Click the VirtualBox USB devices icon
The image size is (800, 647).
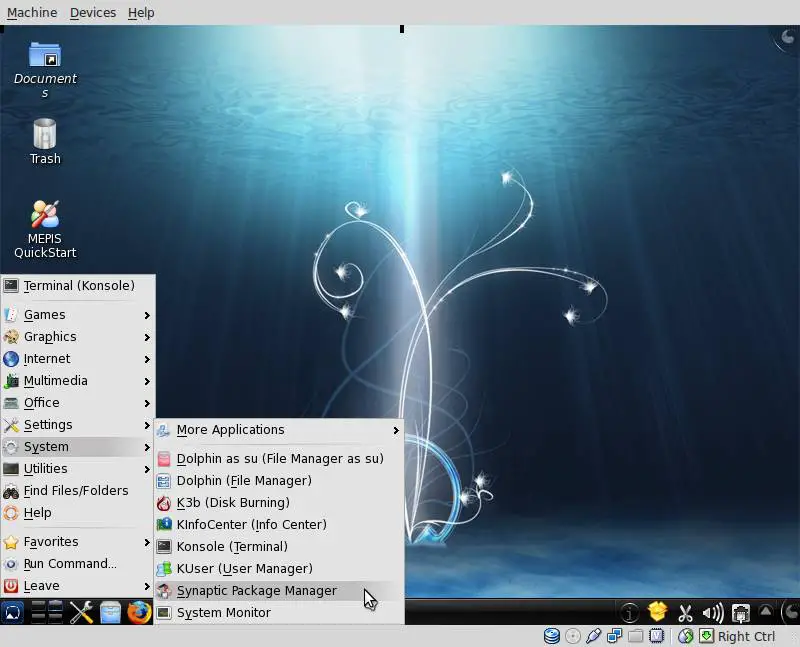tap(594, 636)
